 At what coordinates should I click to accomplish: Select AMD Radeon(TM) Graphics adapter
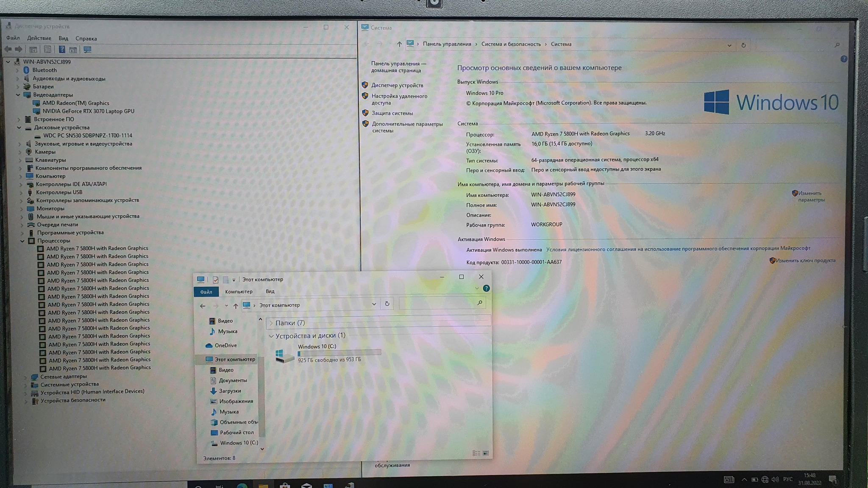[75, 103]
